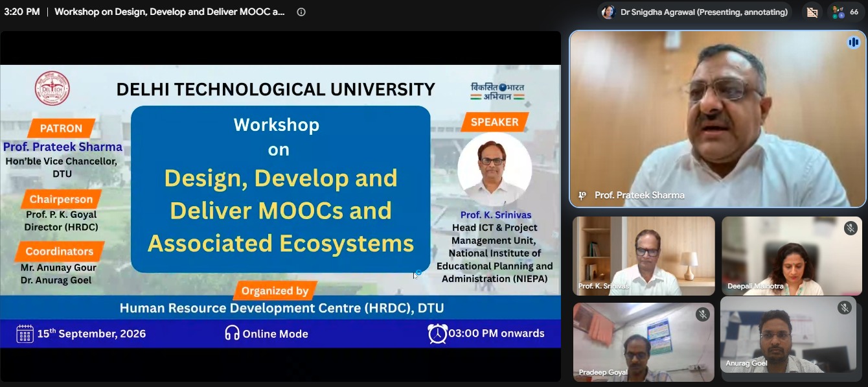Click the '15th September, 2026' date text
868x387 pixels.
click(x=91, y=334)
